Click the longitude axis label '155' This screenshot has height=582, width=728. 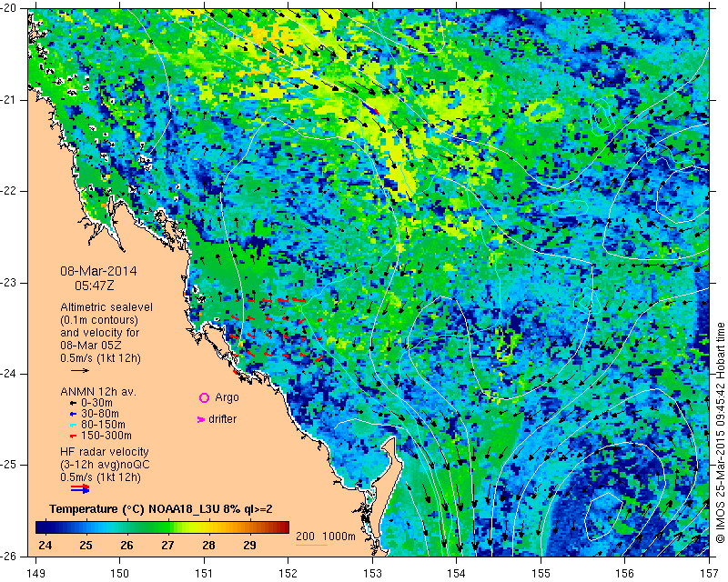click(541, 574)
